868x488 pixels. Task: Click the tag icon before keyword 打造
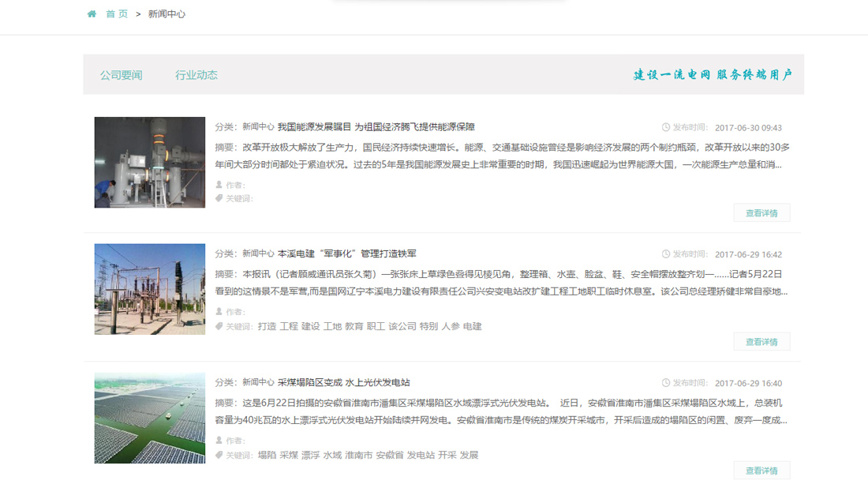(x=219, y=326)
